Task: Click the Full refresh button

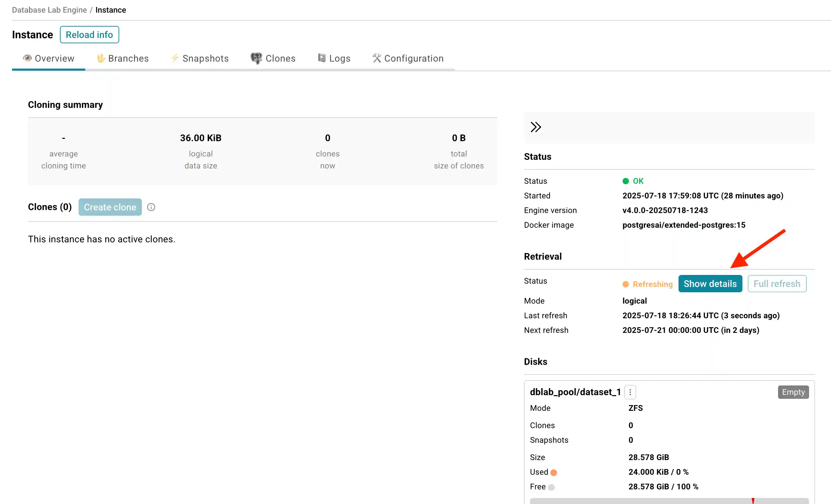Action: (x=776, y=284)
